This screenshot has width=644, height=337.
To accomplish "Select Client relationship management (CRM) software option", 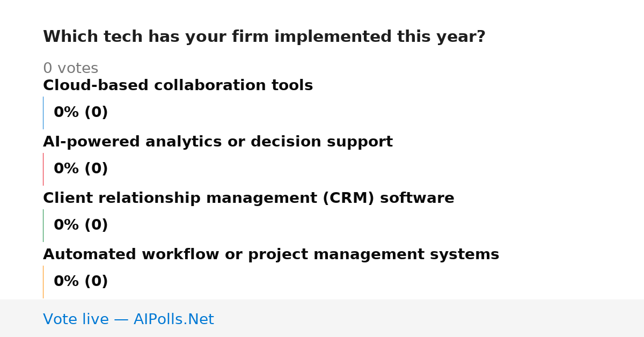I will pyautogui.click(x=248, y=199).
